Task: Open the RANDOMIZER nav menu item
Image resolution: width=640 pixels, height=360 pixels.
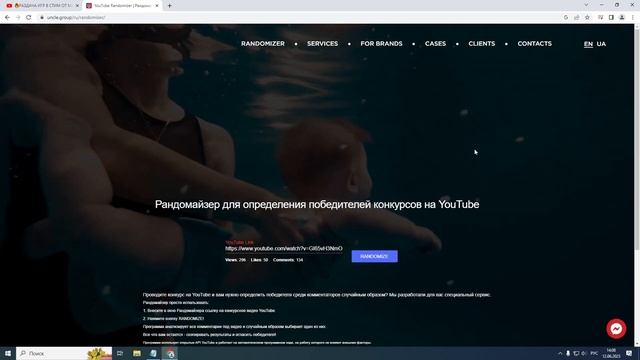Action: coord(262,44)
